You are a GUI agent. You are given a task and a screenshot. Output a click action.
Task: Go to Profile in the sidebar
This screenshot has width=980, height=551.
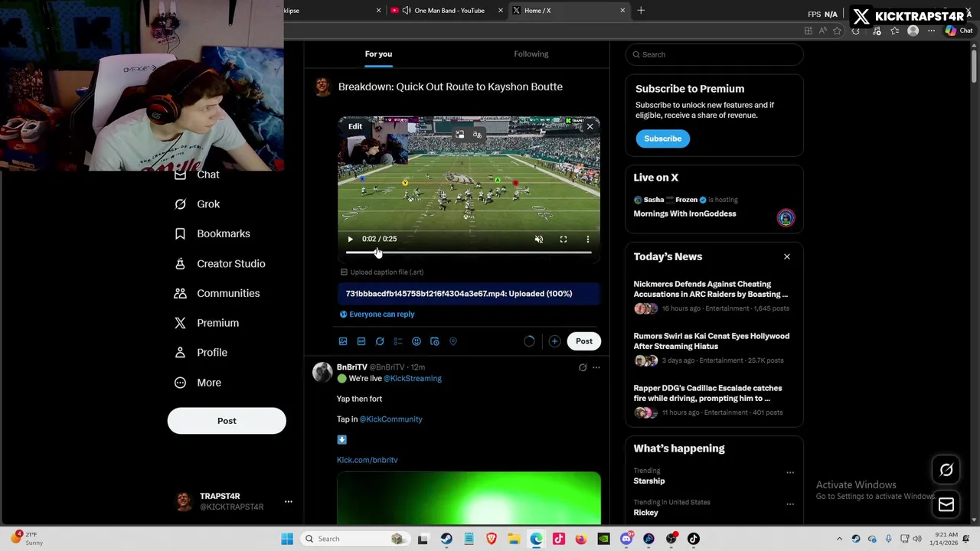pyautogui.click(x=201, y=353)
